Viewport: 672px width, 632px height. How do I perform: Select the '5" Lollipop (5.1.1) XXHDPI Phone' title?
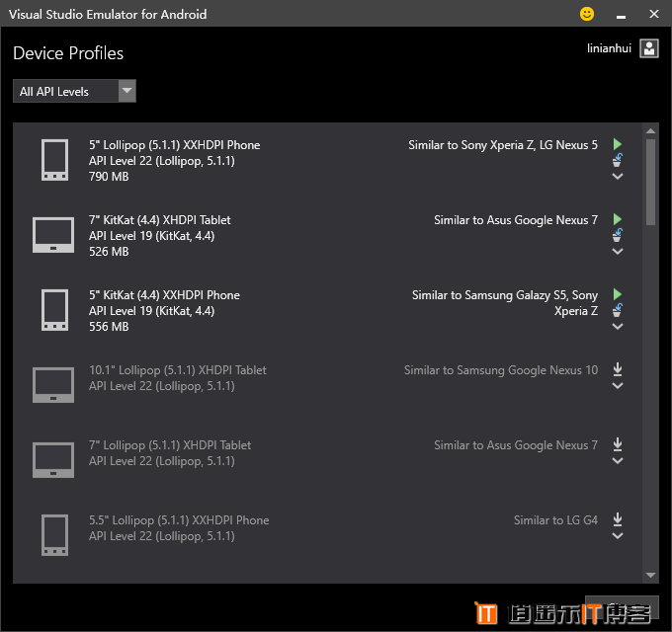(175, 145)
